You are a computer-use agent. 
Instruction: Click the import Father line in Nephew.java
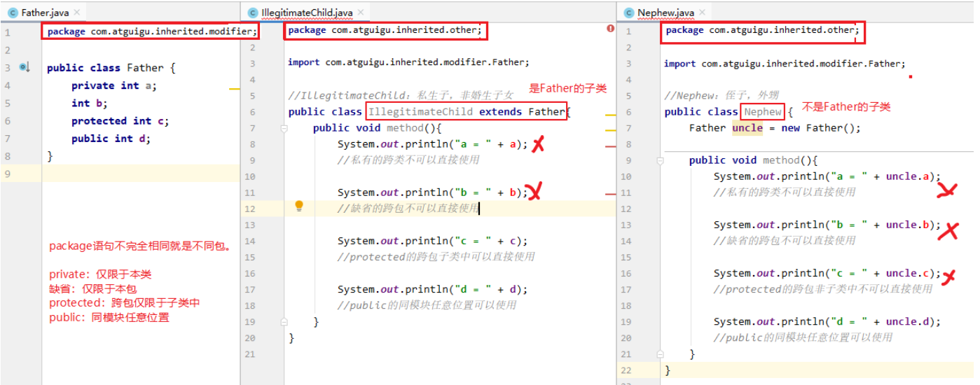tap(785, 64)
